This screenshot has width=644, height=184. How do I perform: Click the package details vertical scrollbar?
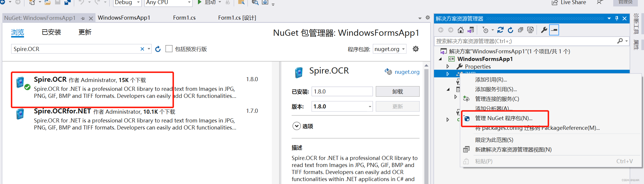(426, 123)
